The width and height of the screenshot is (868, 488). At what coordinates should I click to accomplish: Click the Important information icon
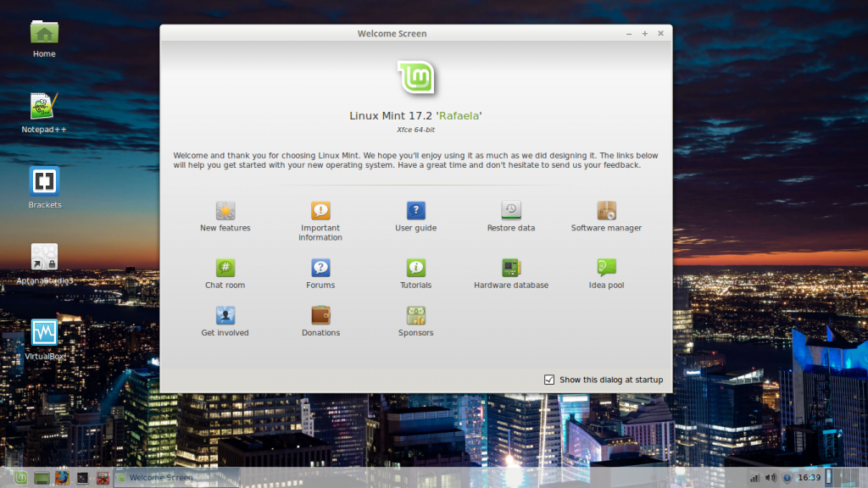pyautogui.click(x=320, y=212)
